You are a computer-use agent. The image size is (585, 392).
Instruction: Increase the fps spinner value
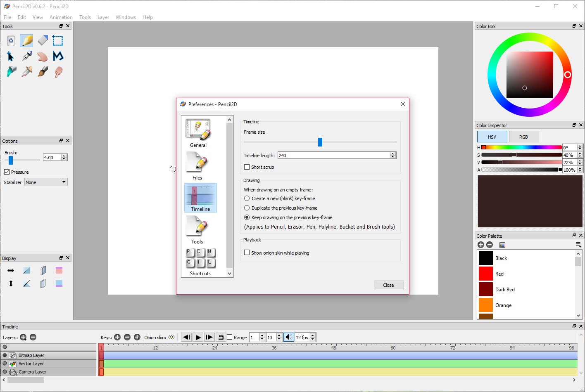click(313, 335)
